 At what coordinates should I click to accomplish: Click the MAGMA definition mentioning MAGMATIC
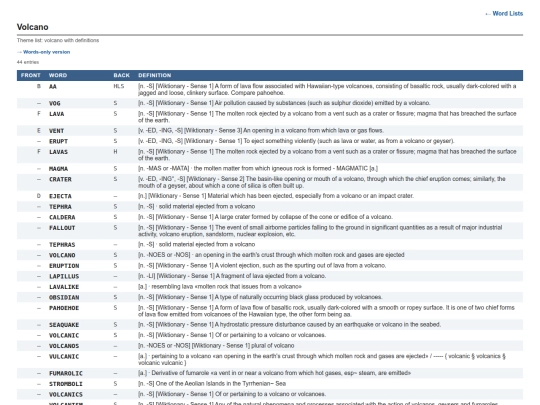click(258, 168)
